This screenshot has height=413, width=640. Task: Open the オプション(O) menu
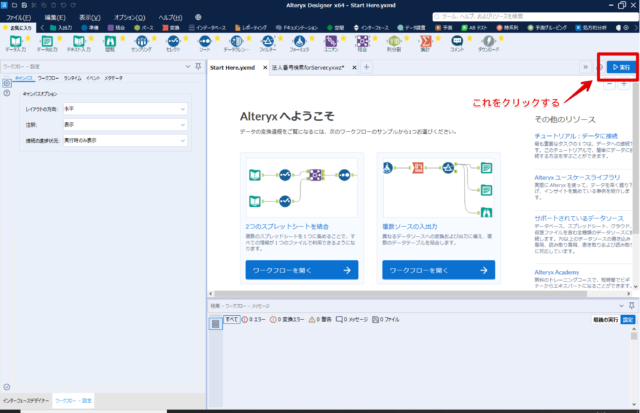(x=130, y=18)
